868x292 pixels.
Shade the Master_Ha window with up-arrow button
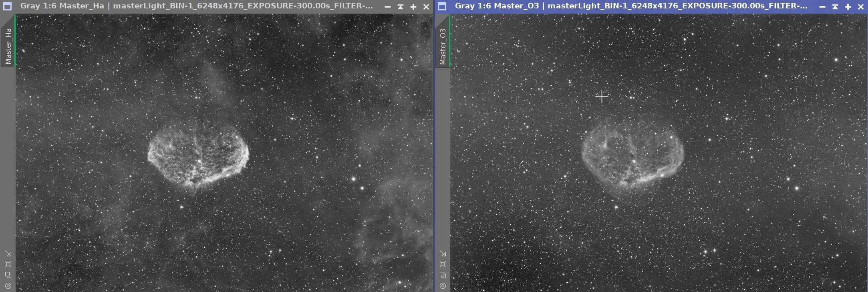[401, 7]
